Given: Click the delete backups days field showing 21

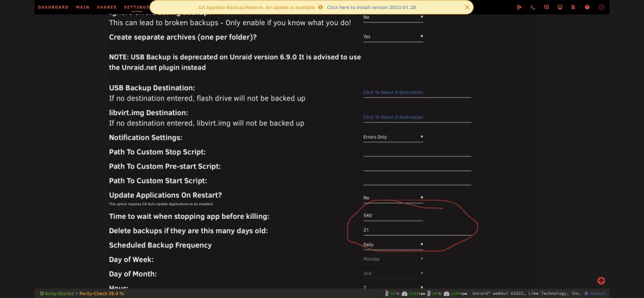Looking at the screenshot, I should 417,230.
